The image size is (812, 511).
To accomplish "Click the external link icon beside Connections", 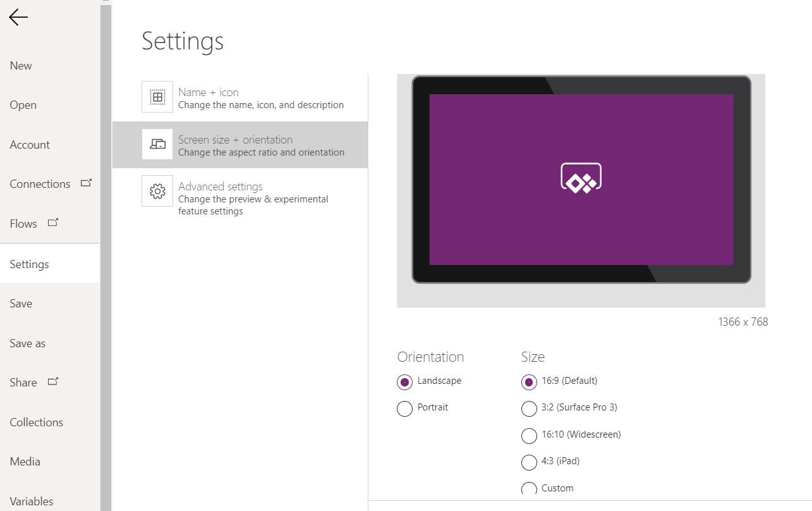I will 87,183.
